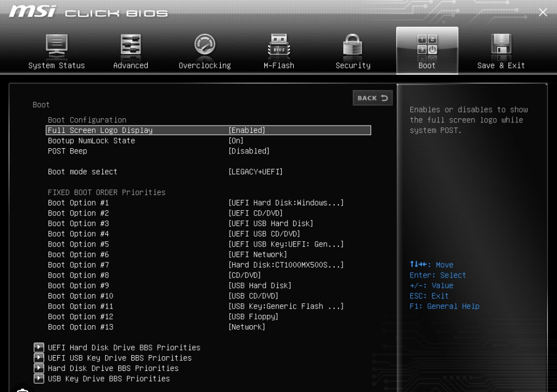Image resolution: width=557 pixels, height=392 pixels.
Task: Select the Full Screen Logo Display label
Action: (100, 130)
